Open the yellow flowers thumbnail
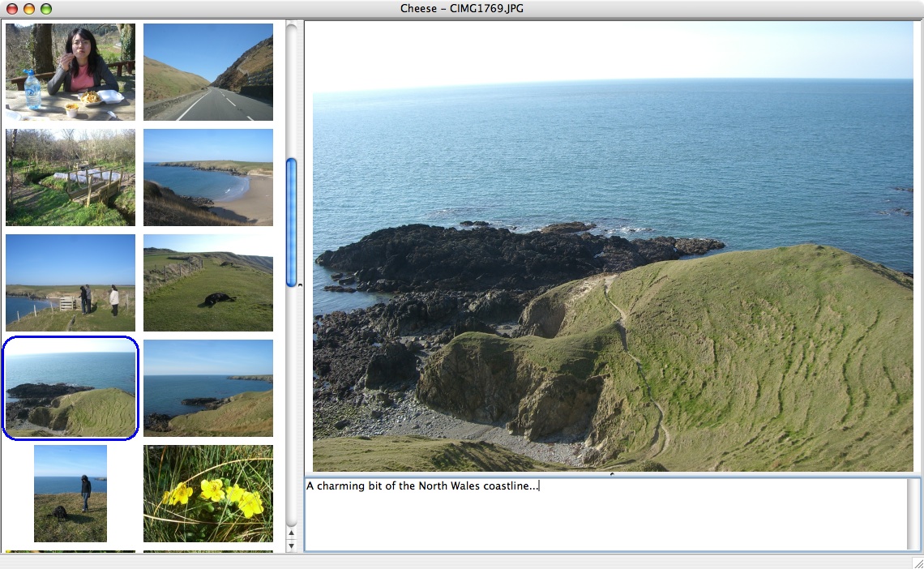Viewport: 924px width, 569px height. pos(208,494)
